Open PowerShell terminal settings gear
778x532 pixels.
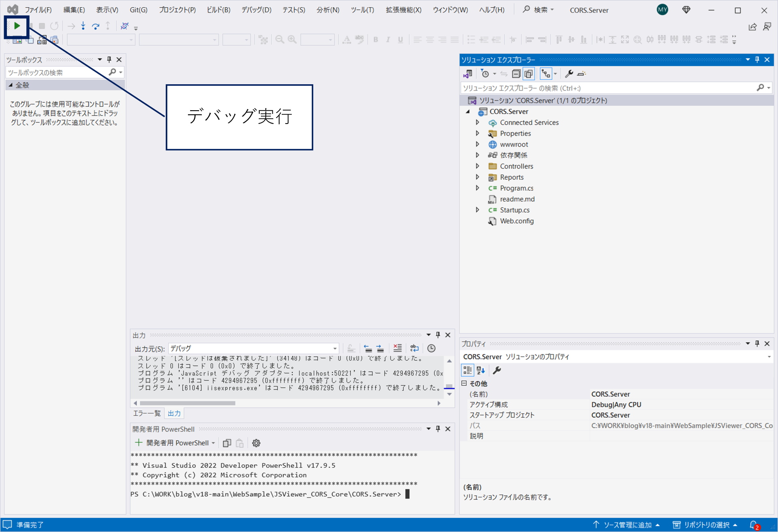click(256, 443)
